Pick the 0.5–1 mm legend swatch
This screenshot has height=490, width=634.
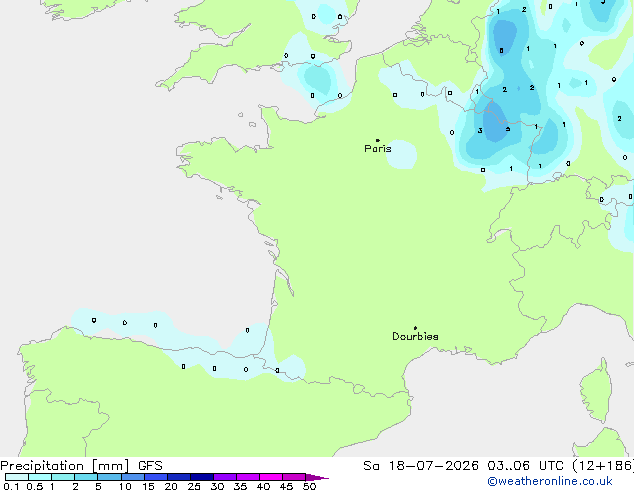coord(40,477)
